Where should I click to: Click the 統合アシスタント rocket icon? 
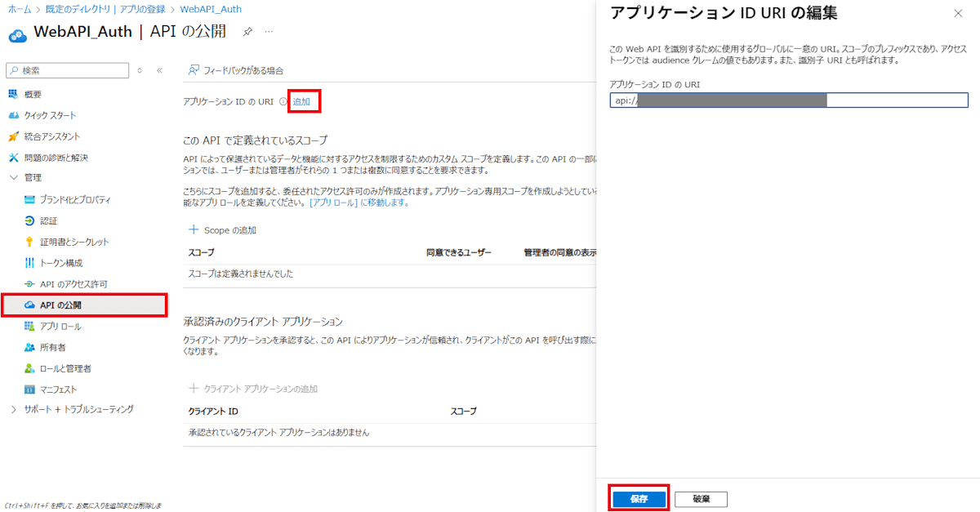click(13, 136)
